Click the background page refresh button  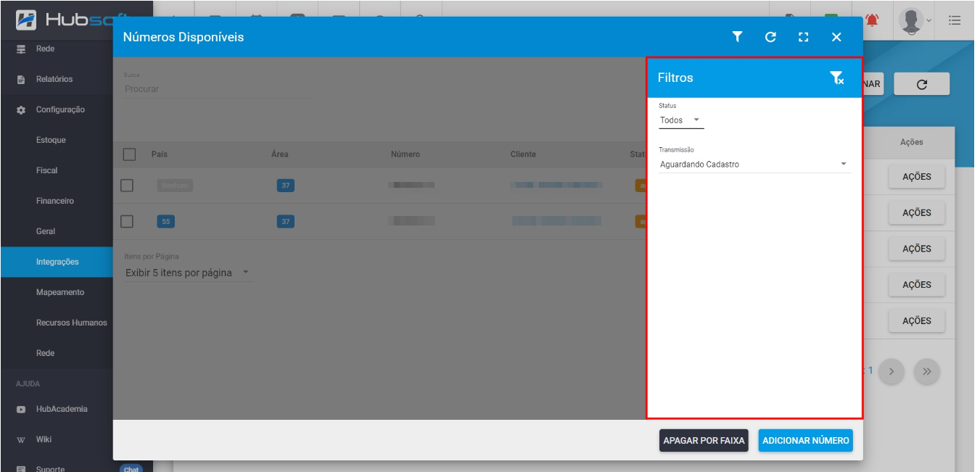pyautogui.click(x=921, y=84)
